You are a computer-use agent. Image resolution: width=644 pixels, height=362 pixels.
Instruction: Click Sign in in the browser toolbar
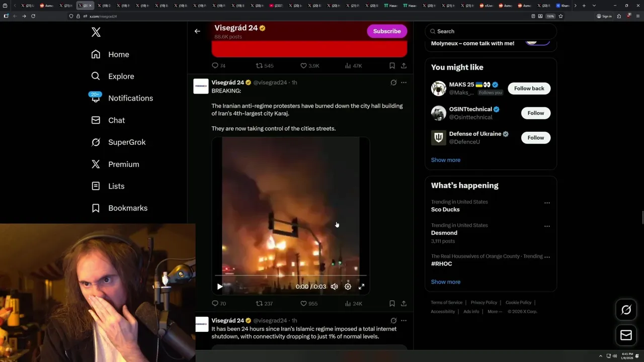pyautogui.click(x=604, y=16)
